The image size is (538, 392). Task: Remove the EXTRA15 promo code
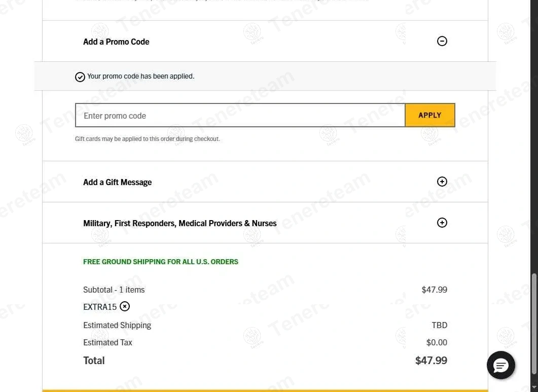(125, 306)
